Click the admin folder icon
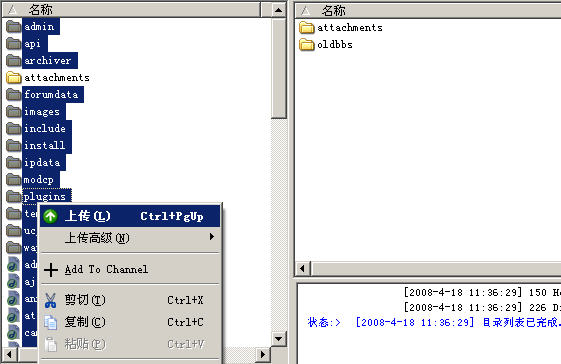 [14, 26]
